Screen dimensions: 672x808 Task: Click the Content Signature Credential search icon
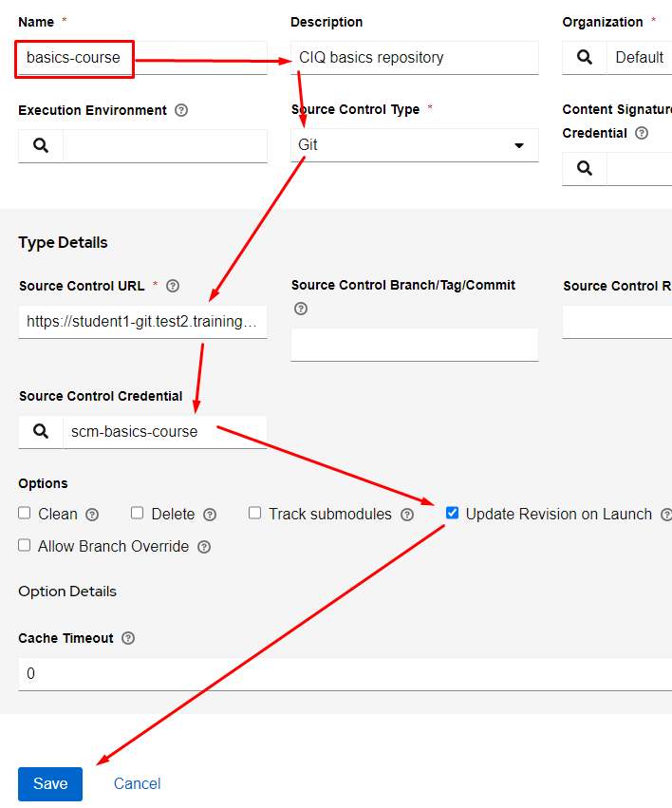(585, 168)
